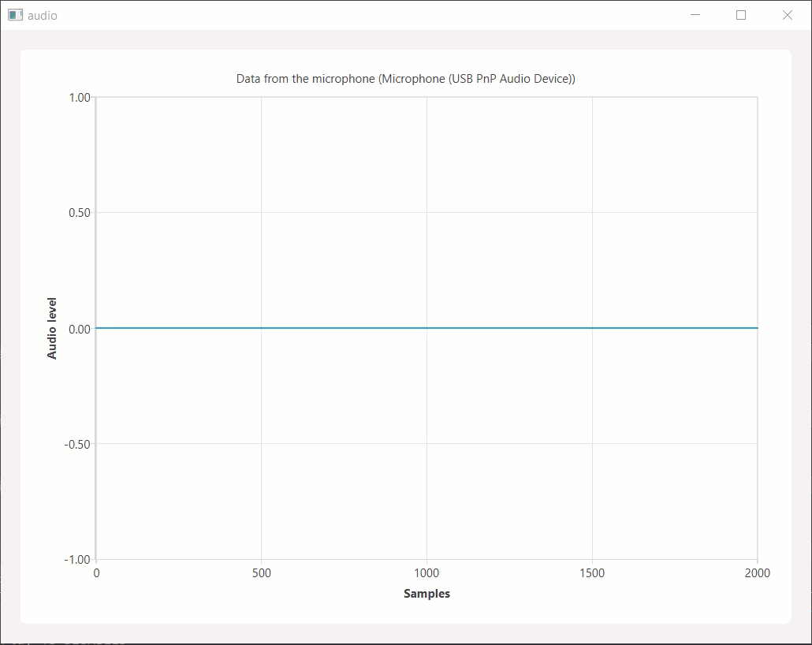Maximize the audio window
This screenshot has width=812, height=645.
(740, 15)
